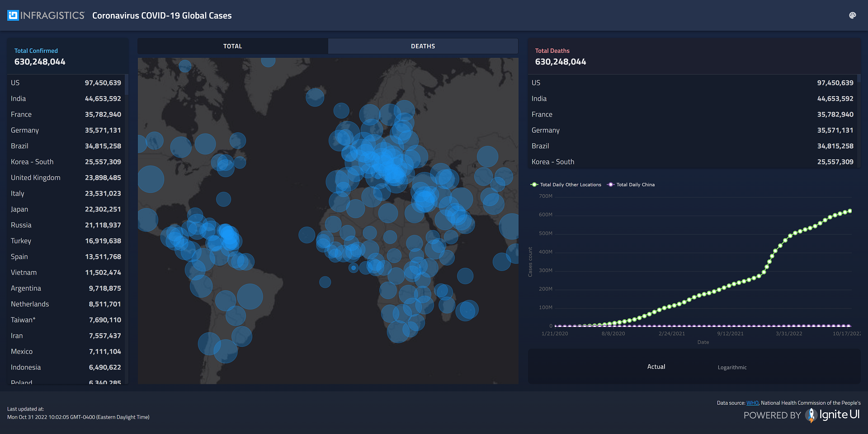The image size is (868, 434).
Task: Select the Actual scale option
Action: (x=656, y=367)
